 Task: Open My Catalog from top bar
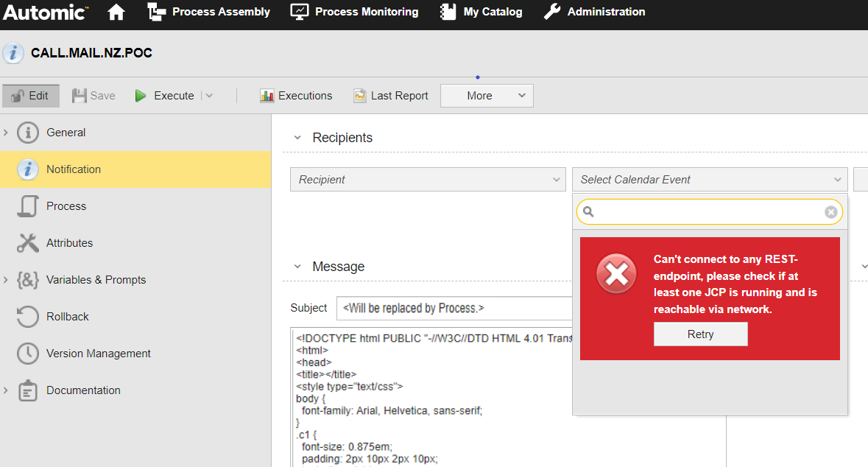481,13
